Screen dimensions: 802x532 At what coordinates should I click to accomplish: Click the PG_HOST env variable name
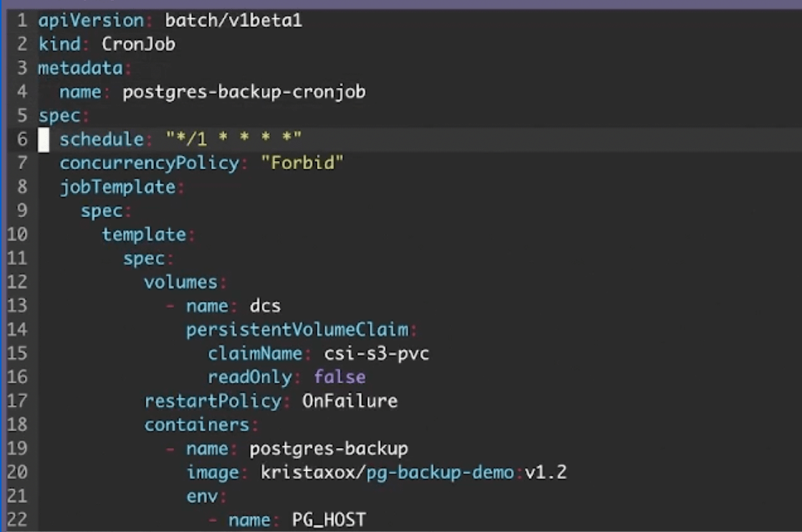pos(329,519)
